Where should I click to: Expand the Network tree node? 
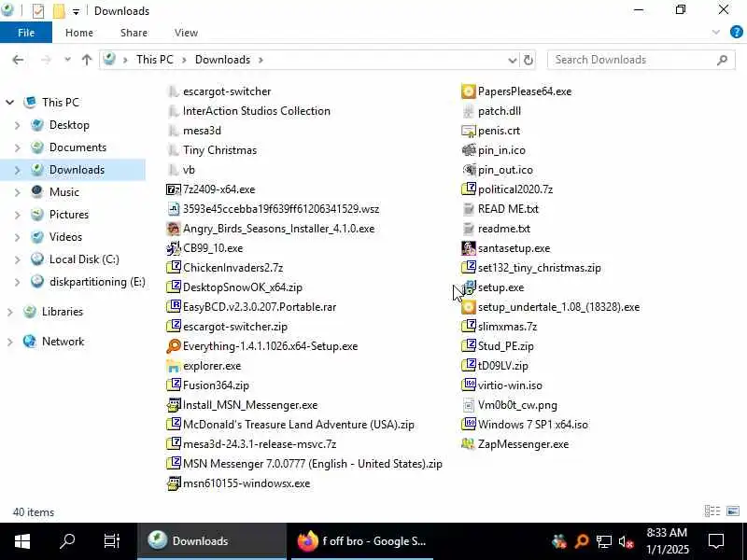click(9, 342)
